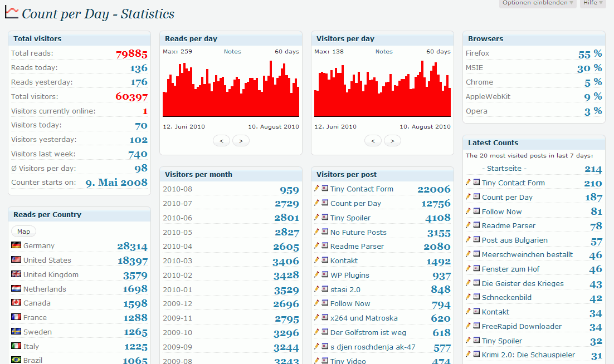The image size is (614, 364).
Task: Open the Hilfe dropdown
Action: [593, 3]
